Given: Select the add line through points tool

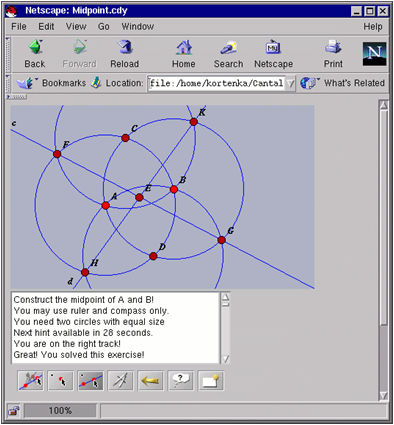Looking at the screenshot, I should 31,381.
